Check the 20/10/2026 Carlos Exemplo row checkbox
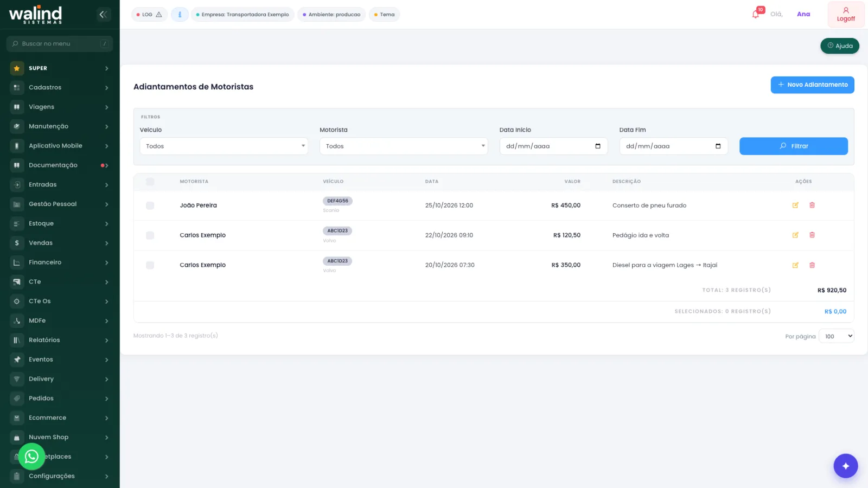This screenshot has width=868, height=488. tap(150, 265)
